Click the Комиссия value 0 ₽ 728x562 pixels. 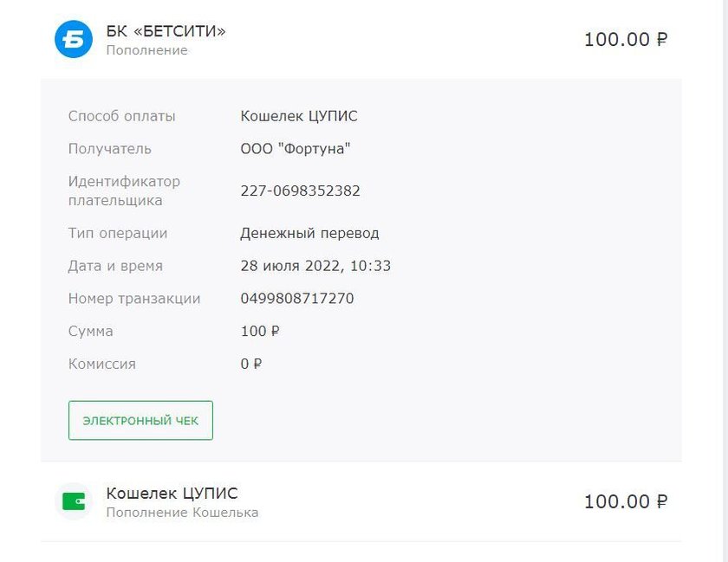pyautogui.click(x=251, y=365)
